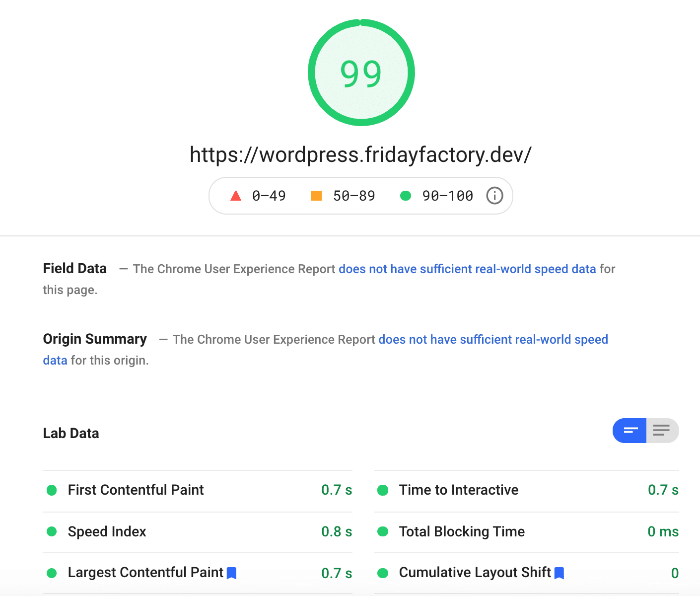Click the info icon next to the score legend
700x596 pixels.
tap(493, 196)
